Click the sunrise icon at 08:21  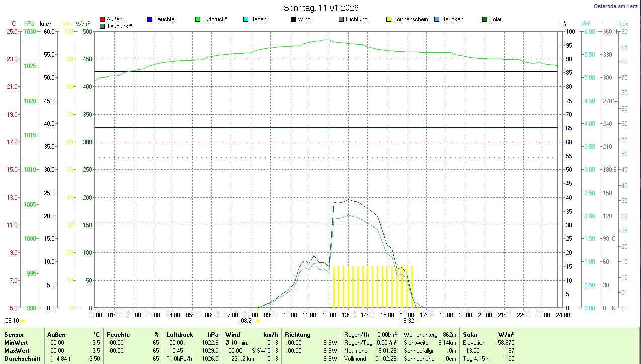[x=258, y=320]
